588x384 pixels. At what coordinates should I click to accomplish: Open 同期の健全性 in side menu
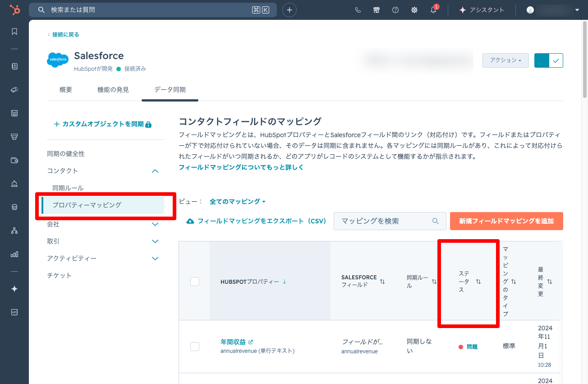[66, 154]
